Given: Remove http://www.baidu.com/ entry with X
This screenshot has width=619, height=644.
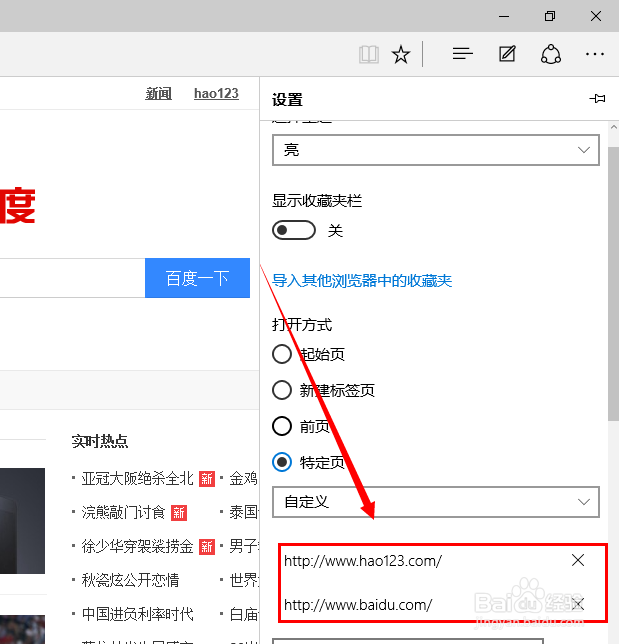Looking at the screenshot, I should click(578, 604).
